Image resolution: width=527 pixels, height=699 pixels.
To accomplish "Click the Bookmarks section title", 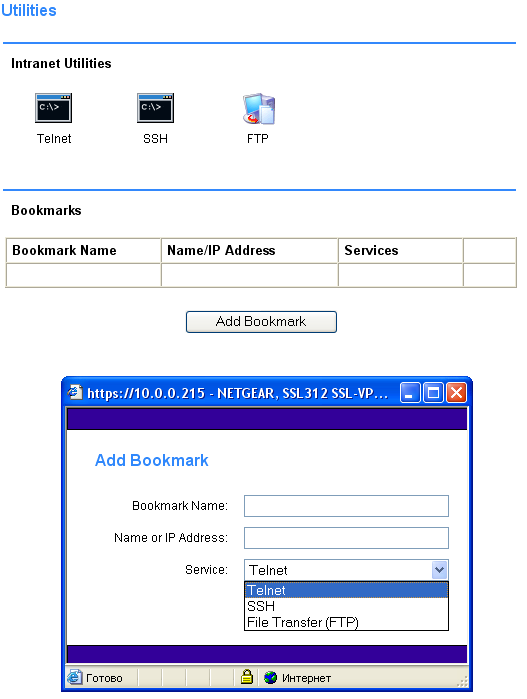I will pyautogui.click(x=46, y=210).
